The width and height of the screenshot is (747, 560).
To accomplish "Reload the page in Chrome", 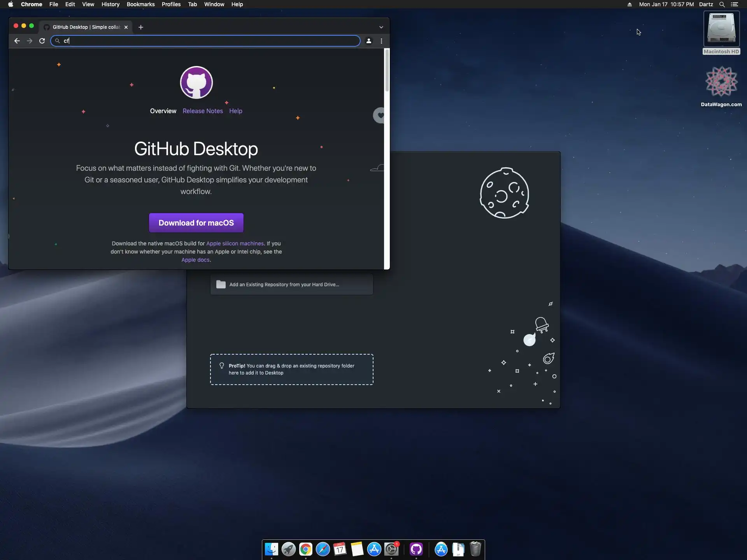I will (x=42, y=41).
